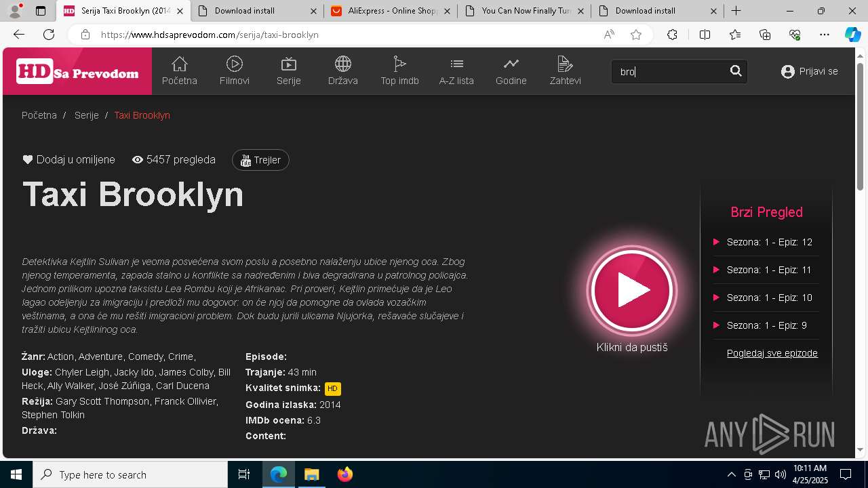Viewport: 868px width, 488px height.
Task: Open Task View
Action: point(244,474)
